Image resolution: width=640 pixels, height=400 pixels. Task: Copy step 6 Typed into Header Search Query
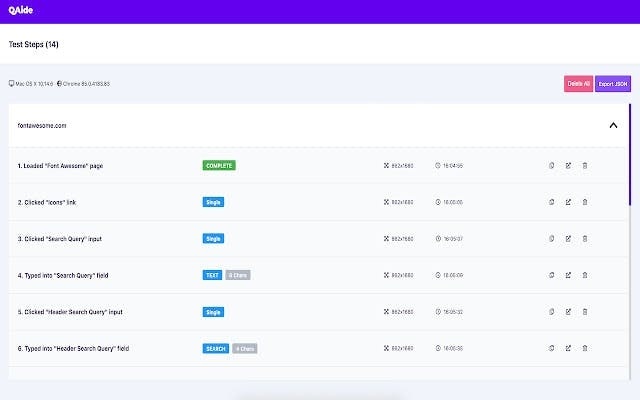point(551,348)
